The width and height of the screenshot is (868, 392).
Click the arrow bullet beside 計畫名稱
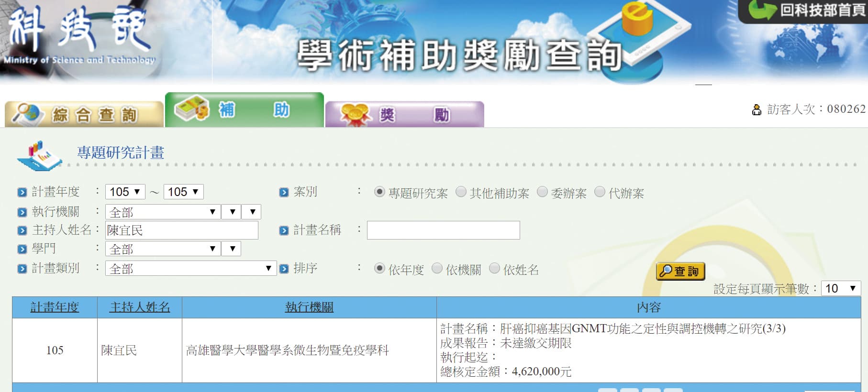coord(284,230)
